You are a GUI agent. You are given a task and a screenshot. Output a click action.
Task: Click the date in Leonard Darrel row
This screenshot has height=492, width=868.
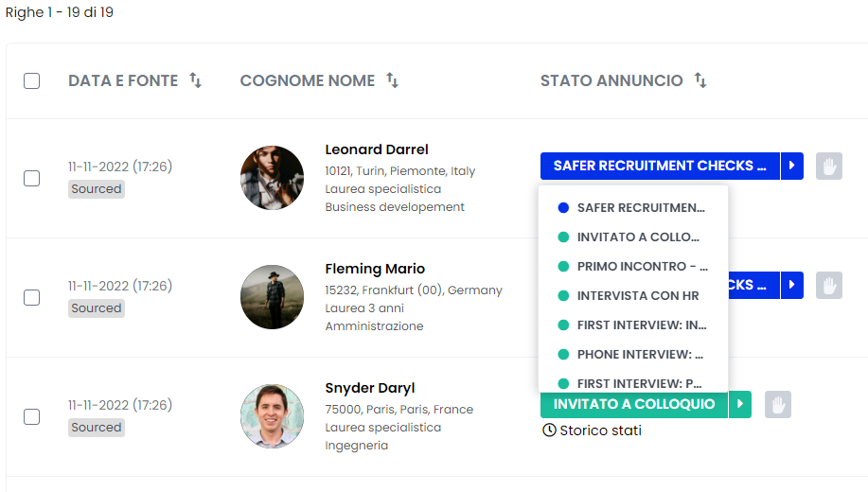click(120, 167)
